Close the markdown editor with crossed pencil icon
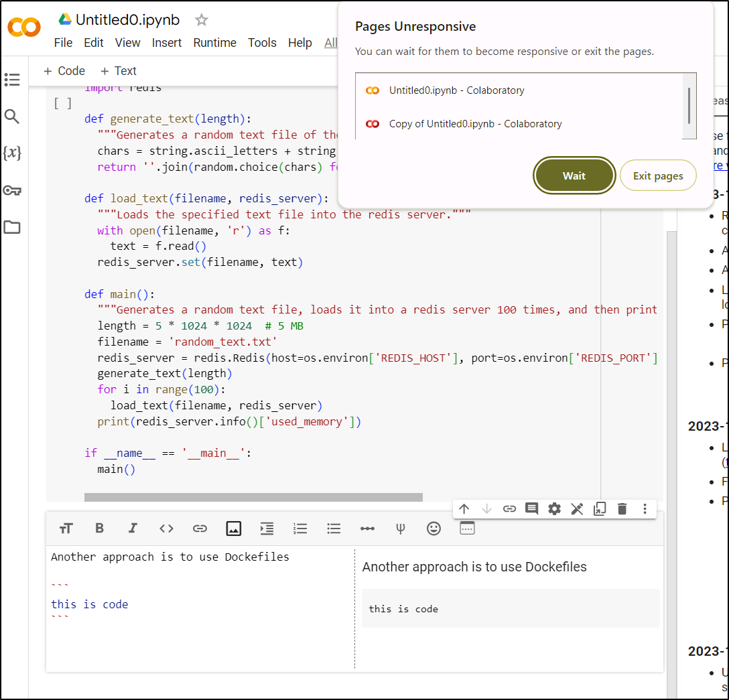Viewport: 729px width, 700px height. pyautogui.click(x=577, y=509)
